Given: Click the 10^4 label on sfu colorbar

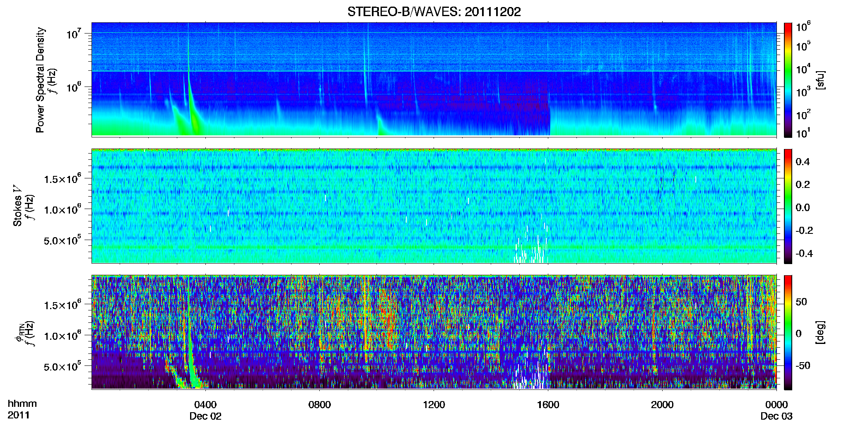Looking at the screenshot, I should coord(803,69).
